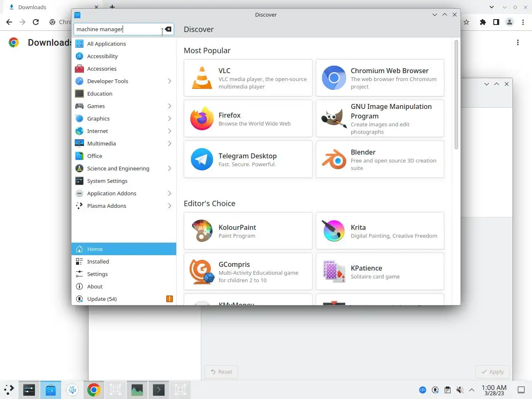Image resolution: width=532 pixels, height=399 pixels.
Task: Open a new Chrome tab
Action: [112, 7]
